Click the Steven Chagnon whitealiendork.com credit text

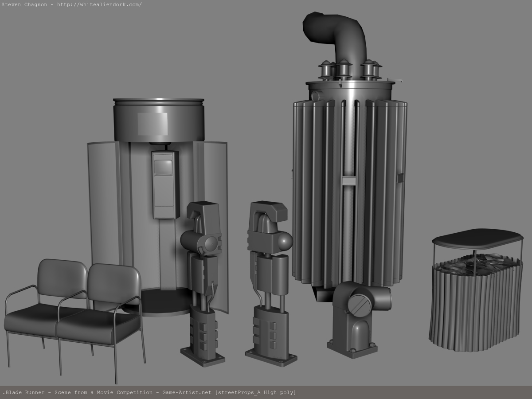point(72,4)
